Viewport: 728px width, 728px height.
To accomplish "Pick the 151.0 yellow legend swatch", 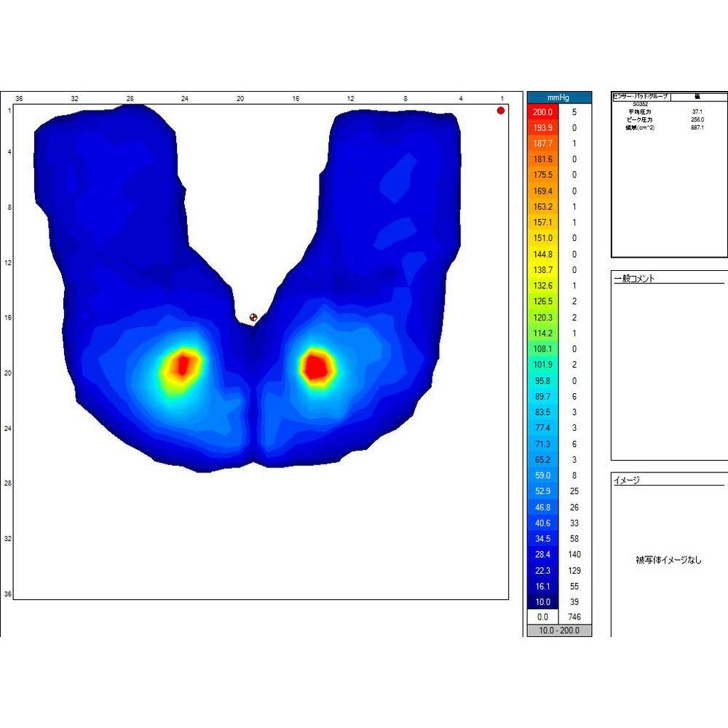I will point(543,238).
